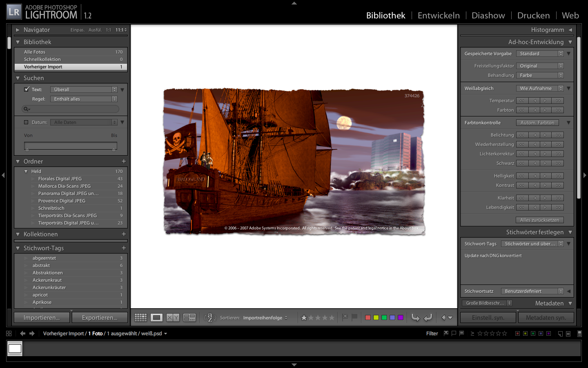Collapse the Held folder
This screenshot has height=368, width=588.
[26, 171]
